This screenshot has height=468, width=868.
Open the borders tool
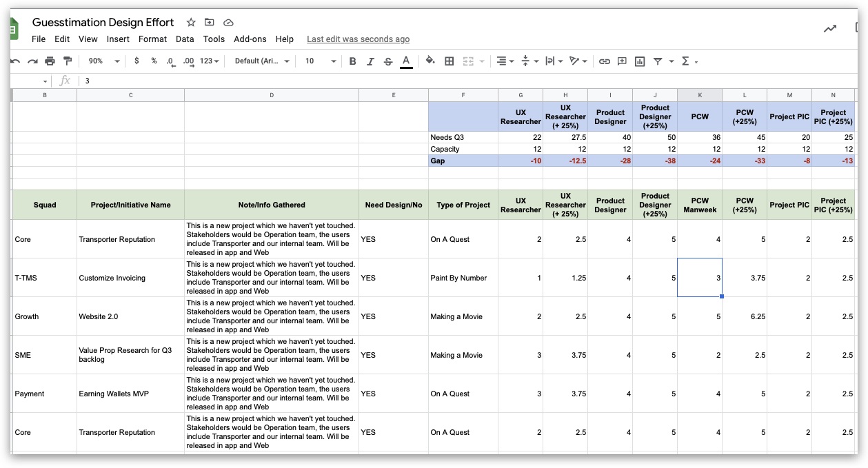click(x=449, y=61)
